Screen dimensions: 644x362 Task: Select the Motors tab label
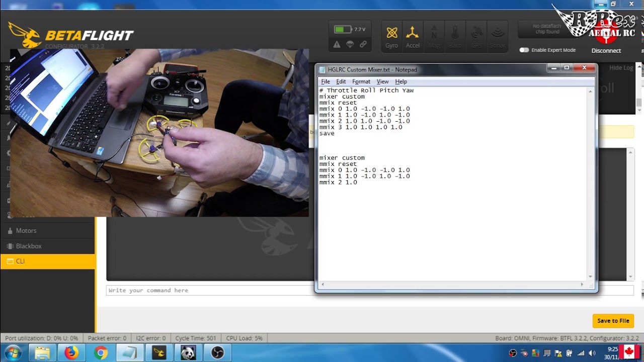26,231
